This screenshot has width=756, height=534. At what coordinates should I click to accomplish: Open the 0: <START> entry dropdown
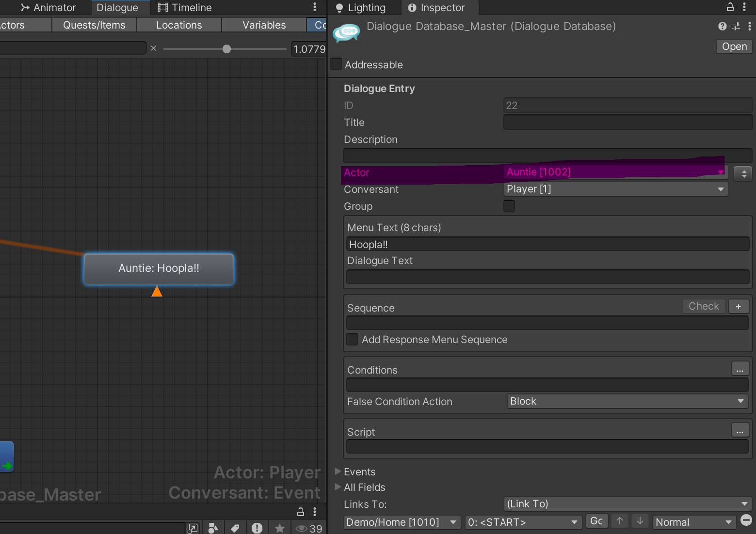point(523,522)
